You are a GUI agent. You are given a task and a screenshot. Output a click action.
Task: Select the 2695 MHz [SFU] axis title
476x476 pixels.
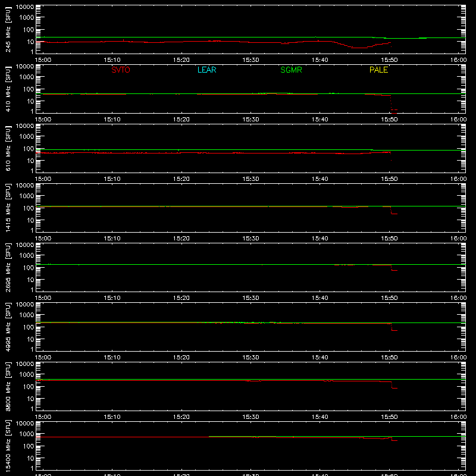point(8,267)
